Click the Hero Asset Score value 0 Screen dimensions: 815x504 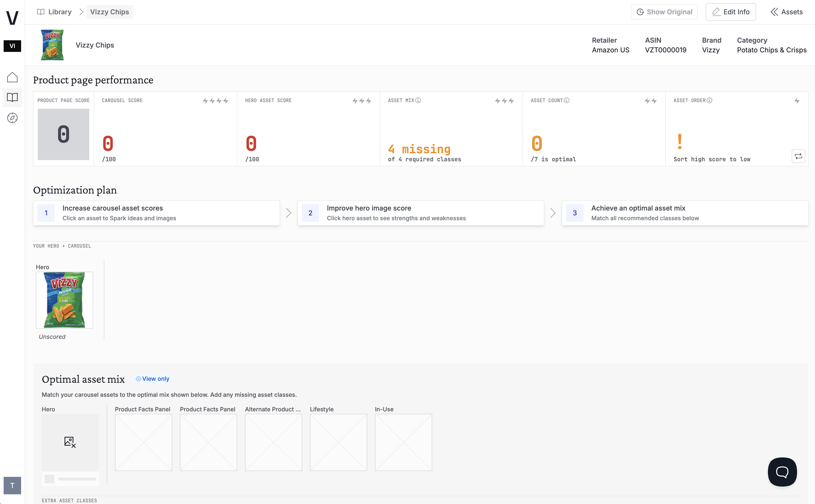pos(251,144)
